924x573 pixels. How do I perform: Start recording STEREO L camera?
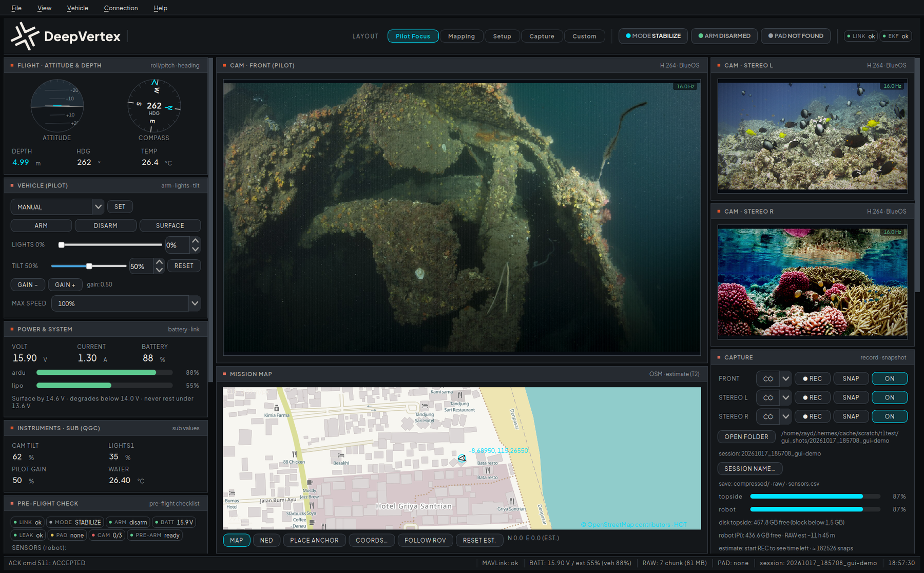click(813, 397)
